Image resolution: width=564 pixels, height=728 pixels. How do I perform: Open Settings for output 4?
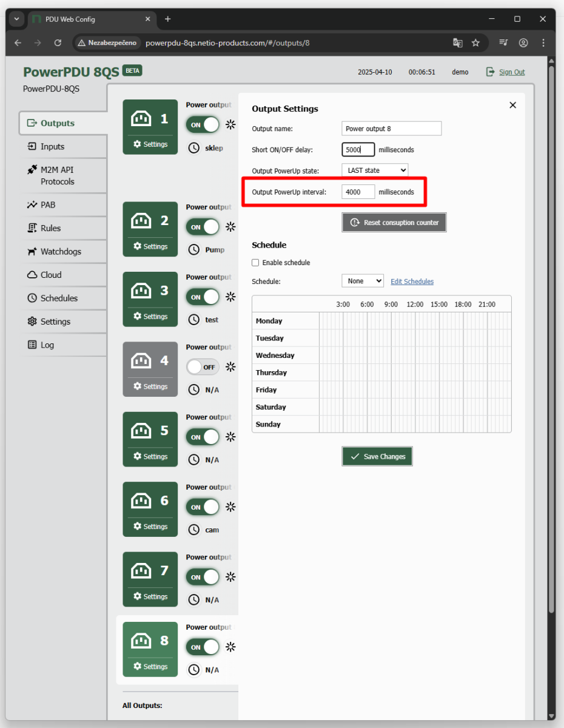click(150, 386)
